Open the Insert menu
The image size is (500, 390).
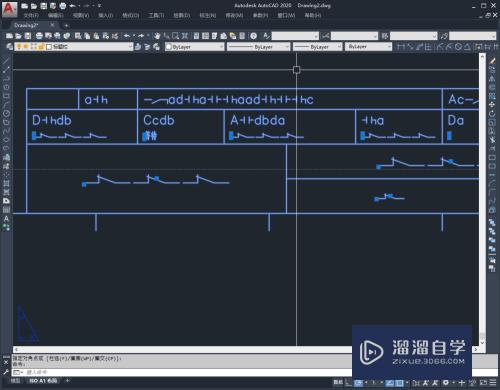point(106,15)
